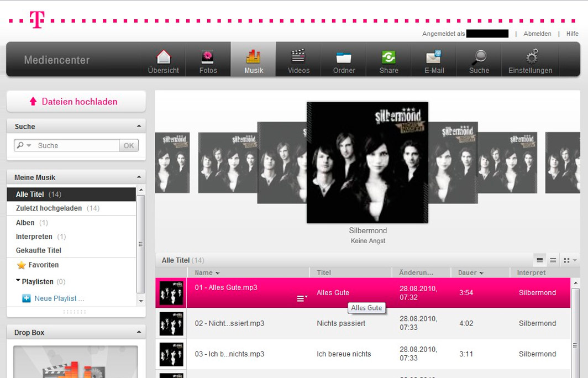Screen dimensions: 588x378
Task: Click title Ich bereue nichts
Action: [x=344, y=354]
